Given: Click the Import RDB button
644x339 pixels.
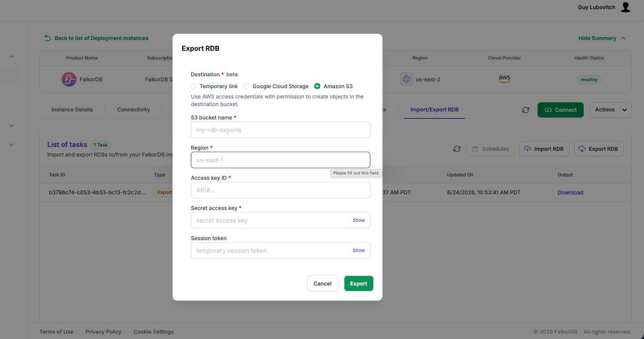Looking at the screenshot, I should pos(544,149).
